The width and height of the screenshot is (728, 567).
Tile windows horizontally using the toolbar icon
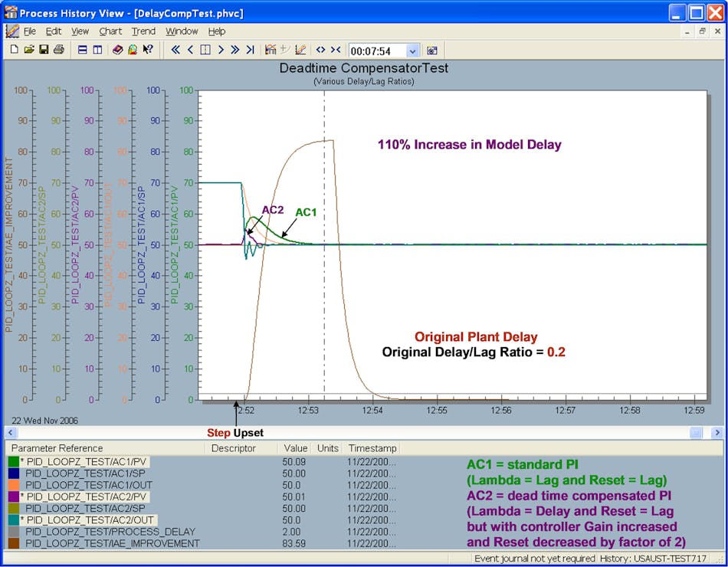click(83, 50)
